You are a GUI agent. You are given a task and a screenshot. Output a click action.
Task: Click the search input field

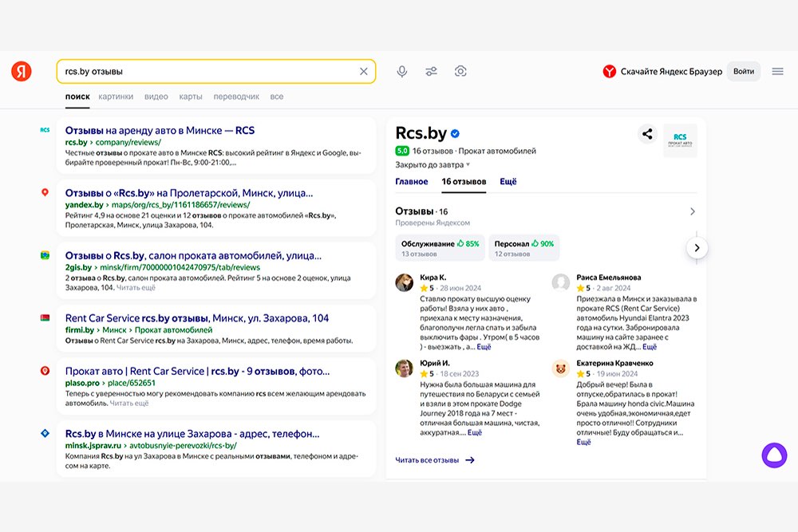[207, 72]
